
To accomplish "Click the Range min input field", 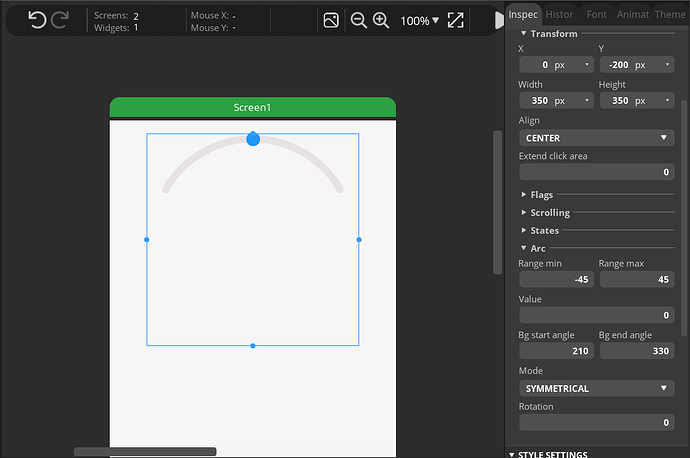I will 556,279.
